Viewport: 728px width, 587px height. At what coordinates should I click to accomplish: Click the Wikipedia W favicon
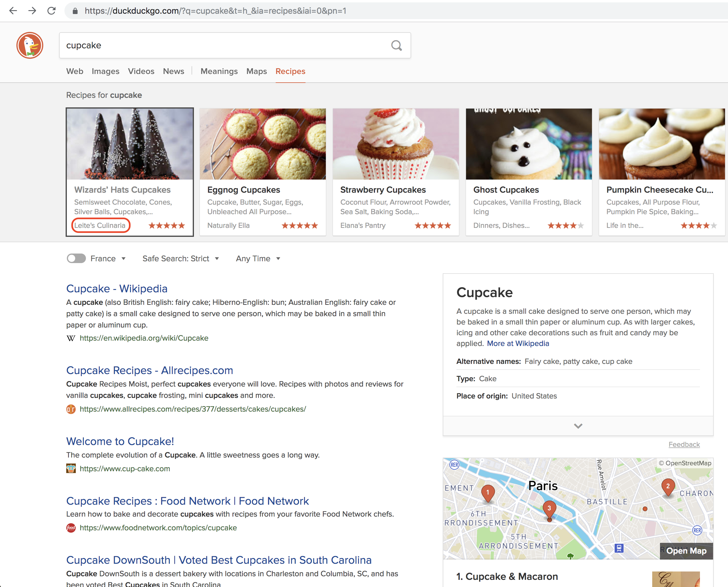coord(71,338)
